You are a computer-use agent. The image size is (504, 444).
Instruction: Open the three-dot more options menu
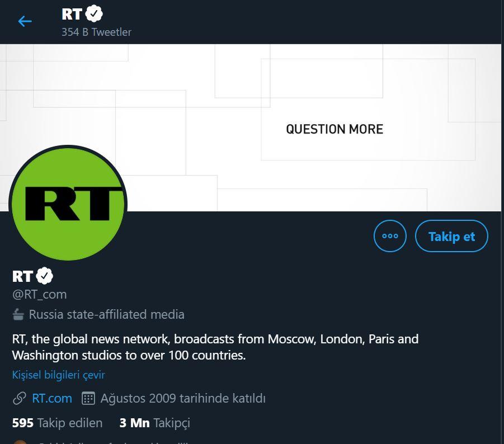(390, 236)
